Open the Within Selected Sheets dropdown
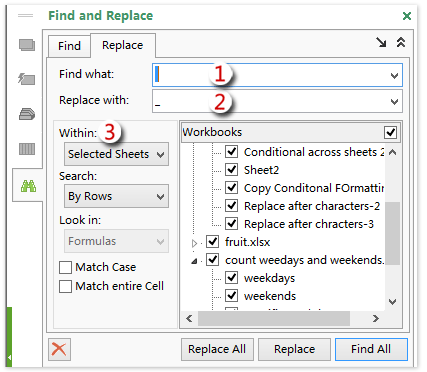 116,154
